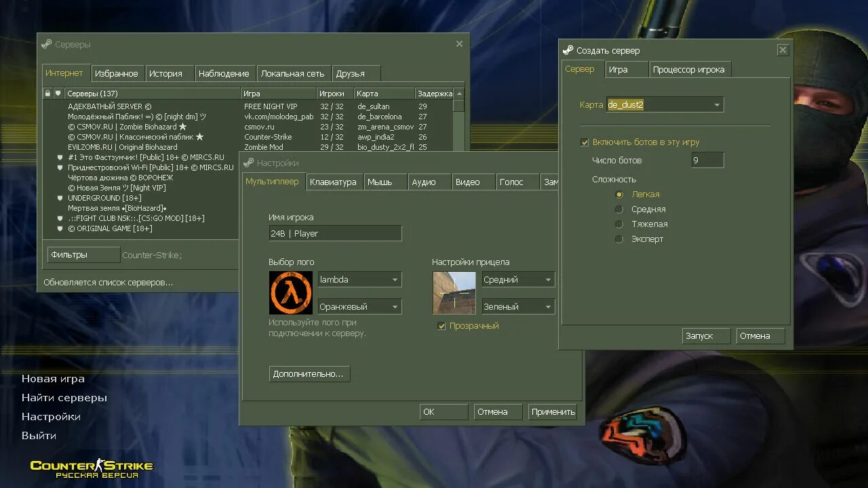Open the lambda logo dropdown
The height and width of the screenshot is (488, 868).
pos(359,279)
